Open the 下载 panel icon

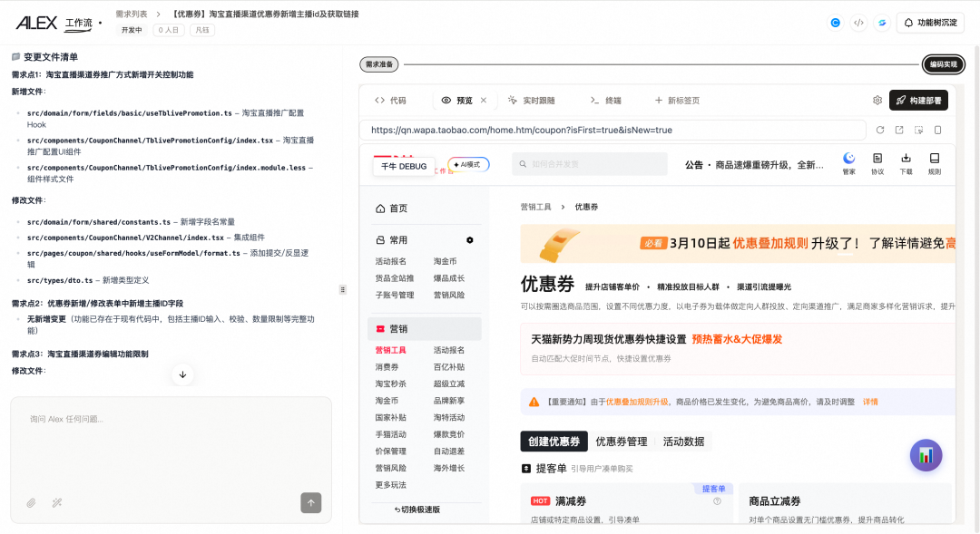pyautogui.click(x=906, y=161)
